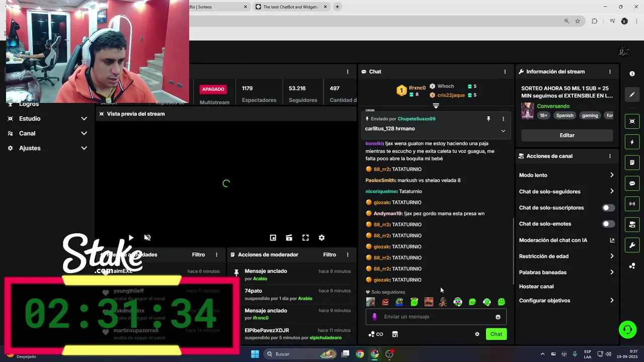The width and height of the screenshot is (644, 362).
Task: Open Información del stream three-dot menu
Action: [x=610, y=72]
